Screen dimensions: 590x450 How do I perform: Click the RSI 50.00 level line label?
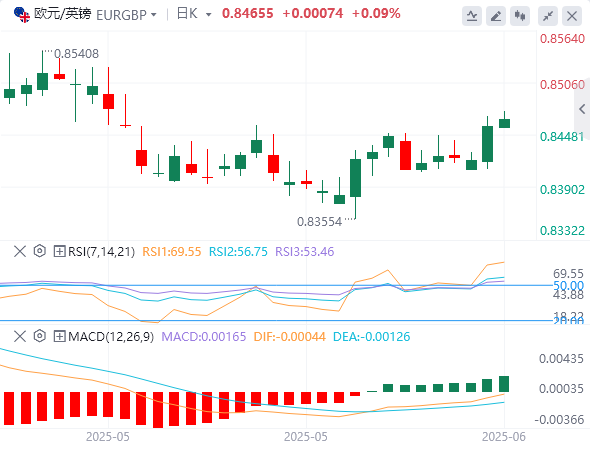coord(568,285)
